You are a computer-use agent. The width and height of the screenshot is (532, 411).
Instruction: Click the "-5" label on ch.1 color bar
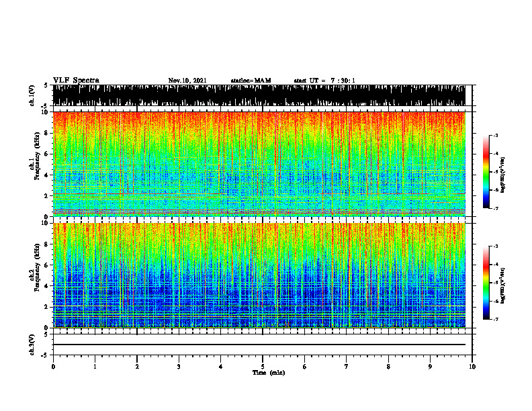point(496,172)
